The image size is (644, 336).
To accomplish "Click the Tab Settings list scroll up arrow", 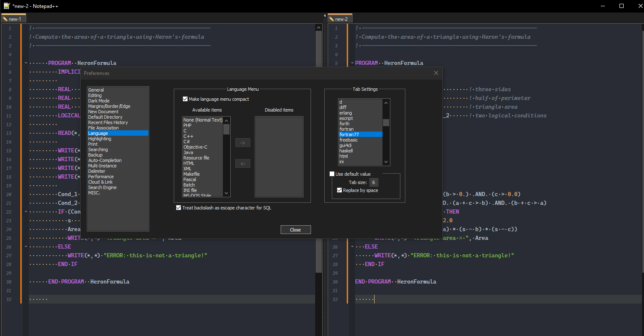I will [386, 103].
